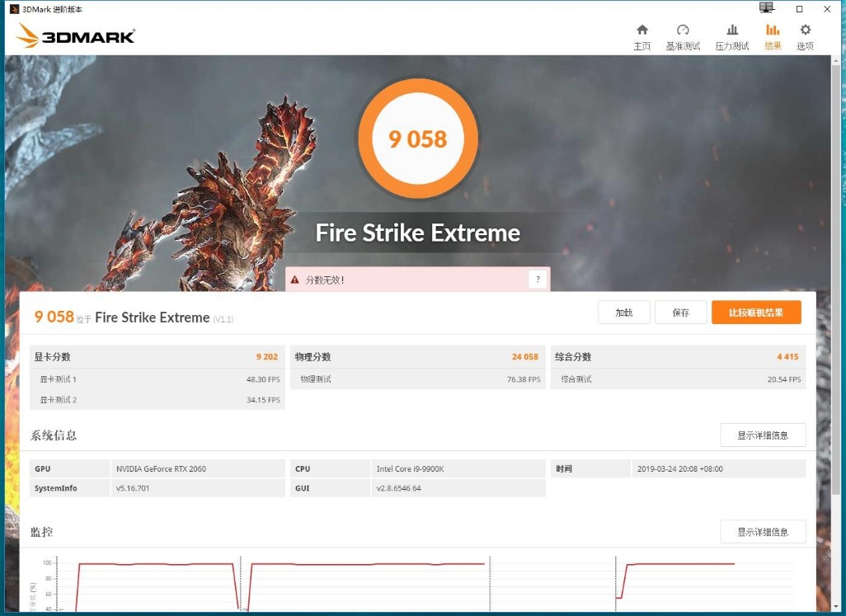Open the 3DMark home page via the logo
846x616 pixels.
[x=75, y=36]
